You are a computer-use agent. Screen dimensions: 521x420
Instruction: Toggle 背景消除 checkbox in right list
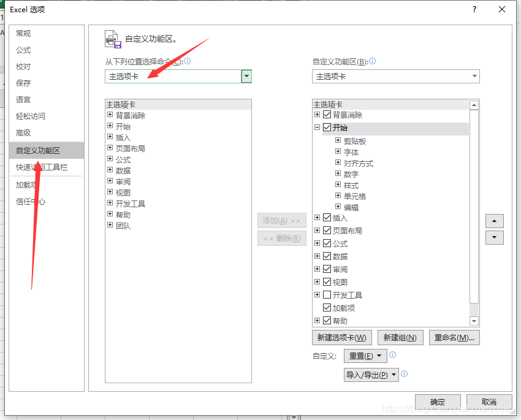[327, 115]
